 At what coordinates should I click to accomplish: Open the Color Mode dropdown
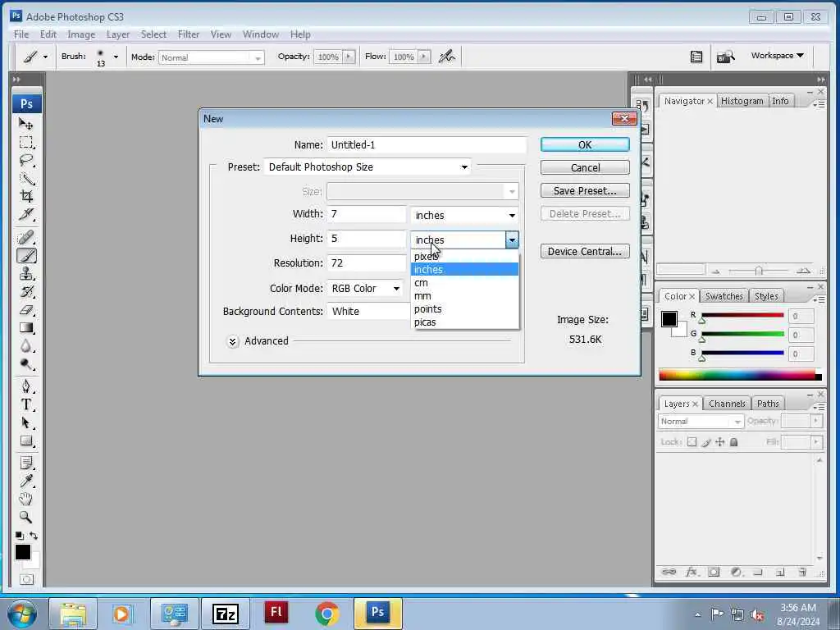[364, 288]
